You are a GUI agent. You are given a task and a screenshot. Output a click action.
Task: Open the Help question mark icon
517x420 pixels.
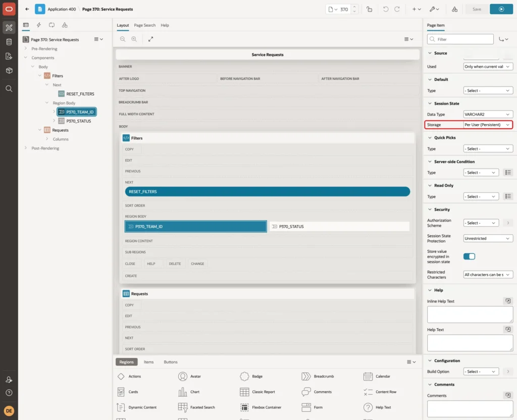[9, 393]
